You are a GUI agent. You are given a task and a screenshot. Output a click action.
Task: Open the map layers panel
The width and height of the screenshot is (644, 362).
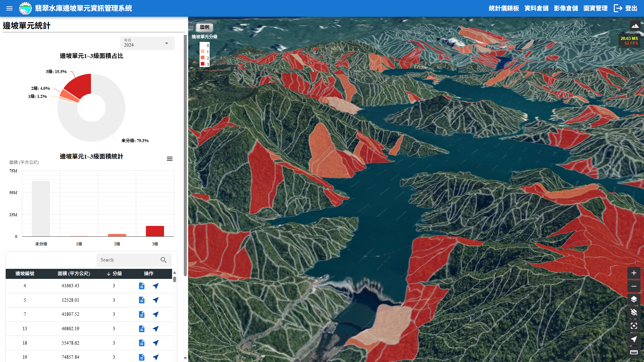(634, 299)
